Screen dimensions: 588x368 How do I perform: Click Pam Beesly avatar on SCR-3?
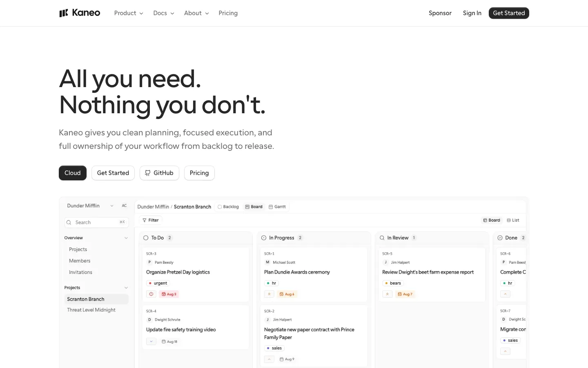[x=149, y=262]
